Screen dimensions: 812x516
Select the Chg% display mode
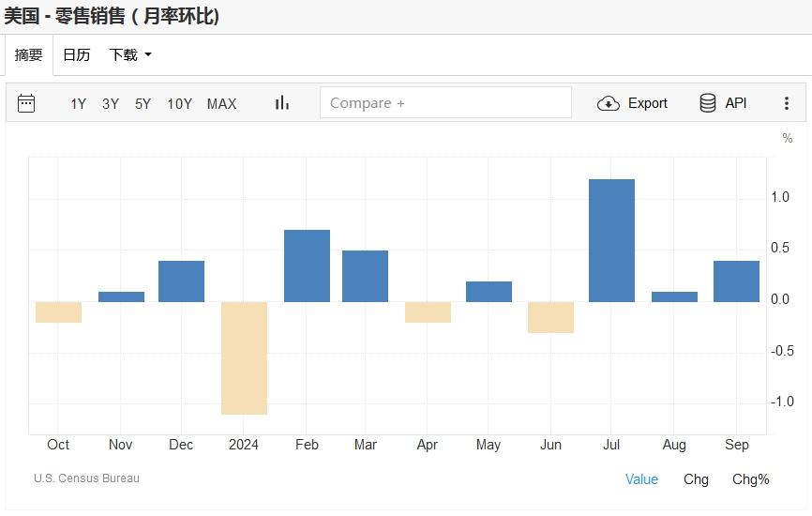750,479
